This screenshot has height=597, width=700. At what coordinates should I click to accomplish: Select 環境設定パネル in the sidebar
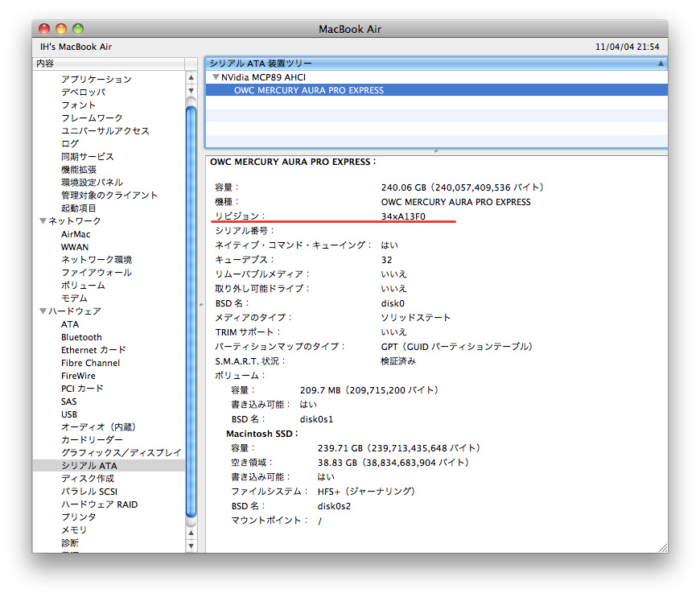(92, 182)
